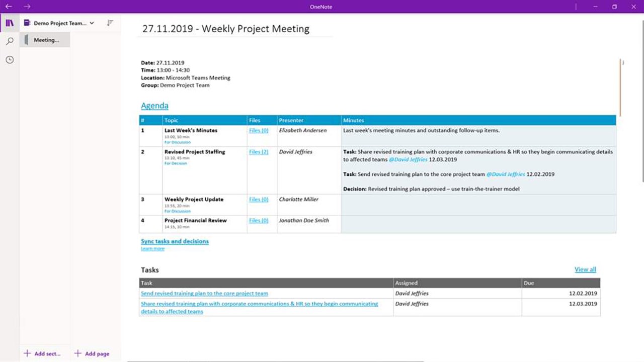The width and height of the screenshot is (644, 362).
Task: Click @David Jeffries mention dated 12.03.2019
Action: pos(408,159)
